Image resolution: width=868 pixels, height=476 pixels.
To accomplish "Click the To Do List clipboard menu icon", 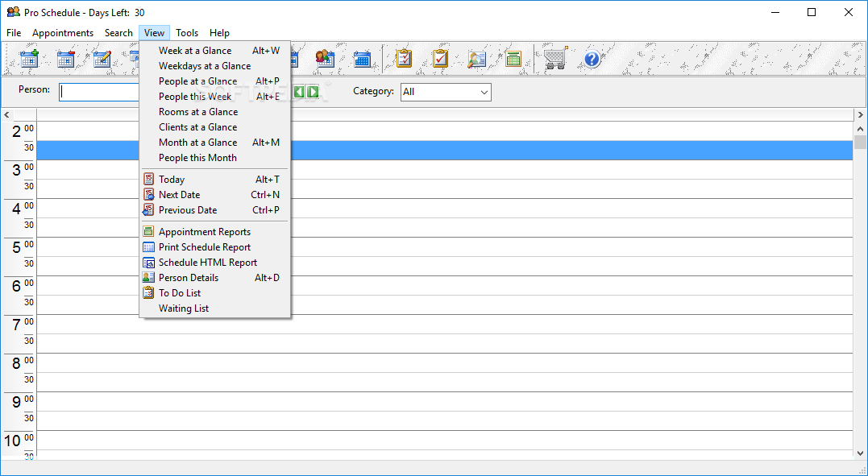I will (148, 293).
